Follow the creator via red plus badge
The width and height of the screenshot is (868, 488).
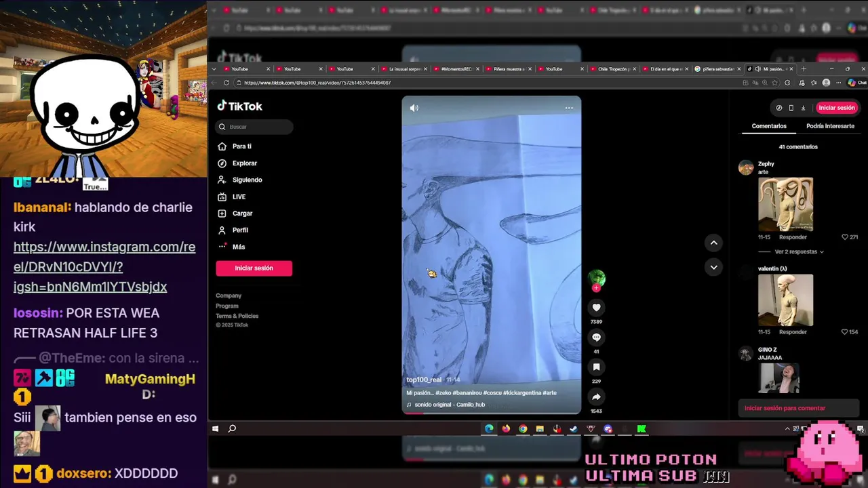click(596, 288)
